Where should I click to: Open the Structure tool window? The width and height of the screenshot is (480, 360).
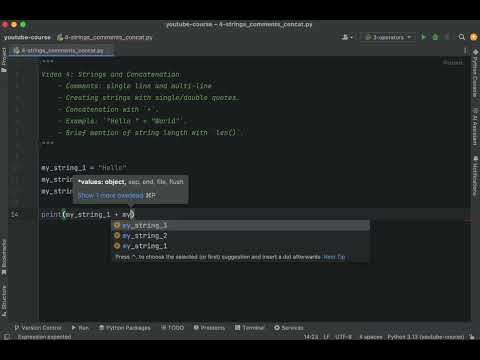click(4, 301)
